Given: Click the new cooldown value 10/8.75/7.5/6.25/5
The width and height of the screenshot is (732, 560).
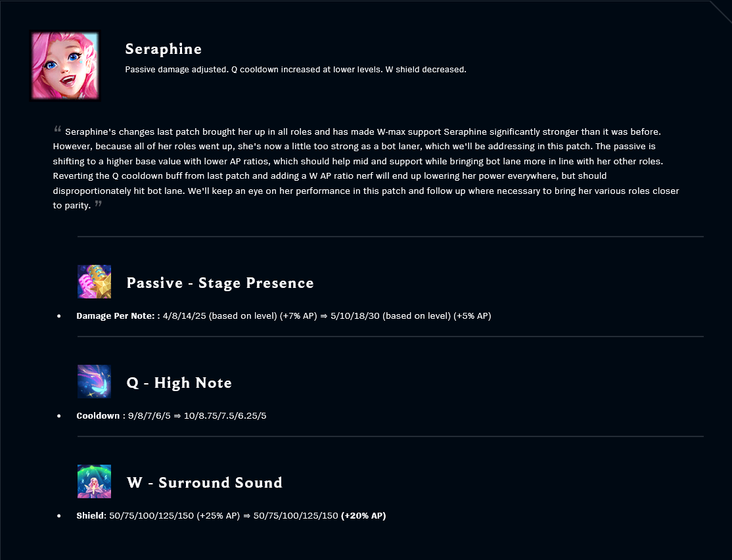Looking at the screenshot, I should (x=225, y=415).
